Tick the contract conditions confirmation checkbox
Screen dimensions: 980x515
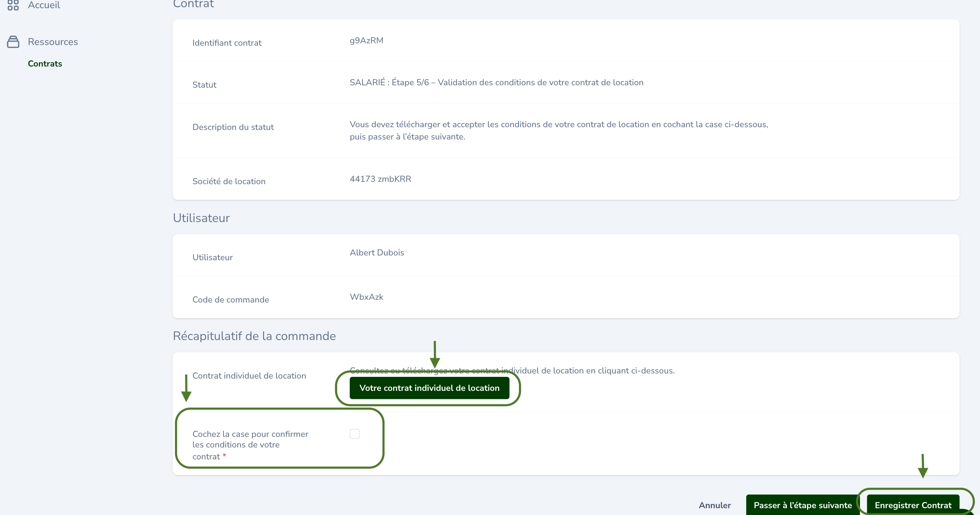click(x=354, y=434)
